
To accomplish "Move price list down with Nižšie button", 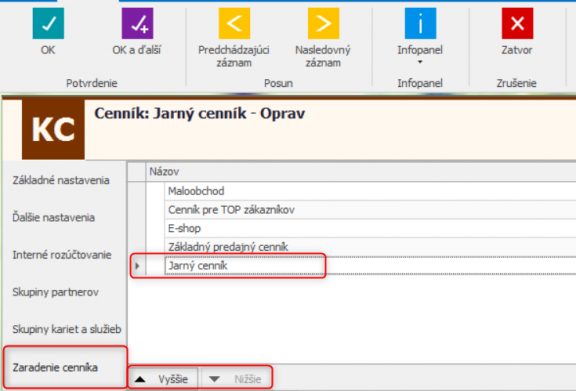I will [x=236, y=379].
